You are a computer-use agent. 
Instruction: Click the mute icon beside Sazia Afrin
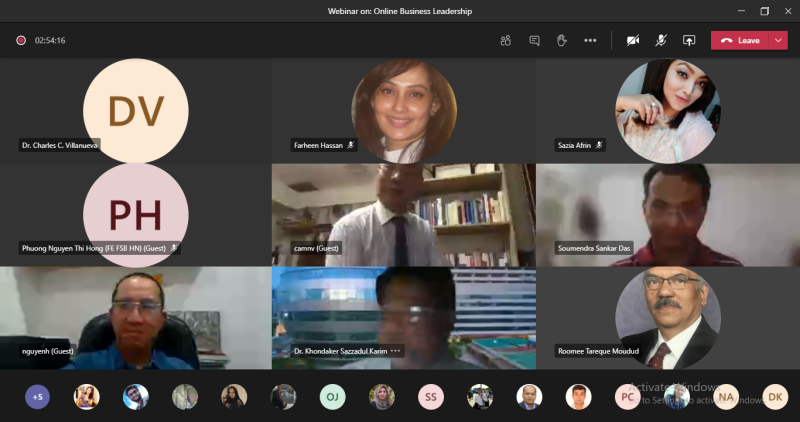click(x=599, y=145)
